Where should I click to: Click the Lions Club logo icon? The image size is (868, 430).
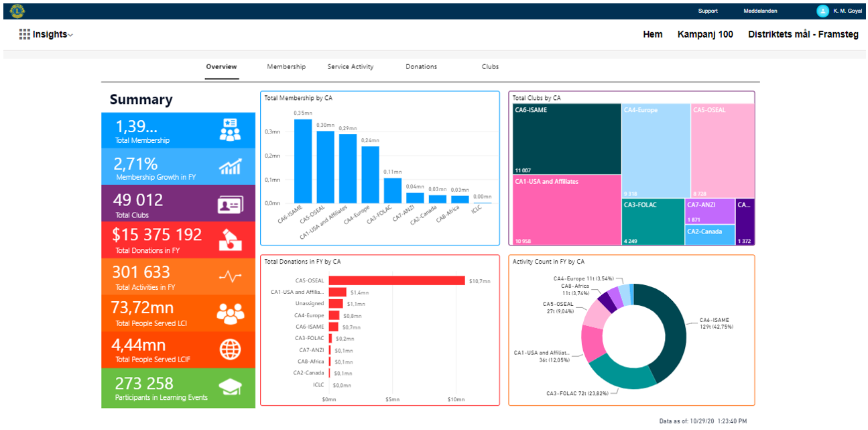pyautogui.click(x=17, y=10)
